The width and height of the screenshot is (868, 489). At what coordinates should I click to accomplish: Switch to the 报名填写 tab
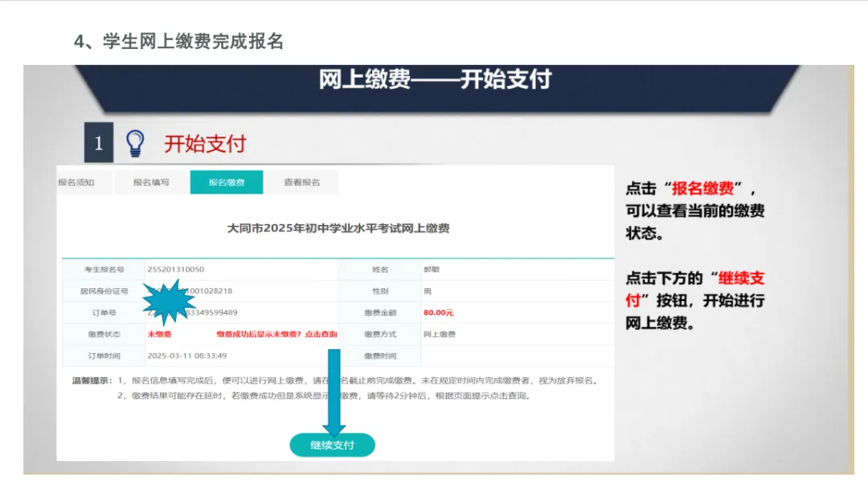(154, 182)
